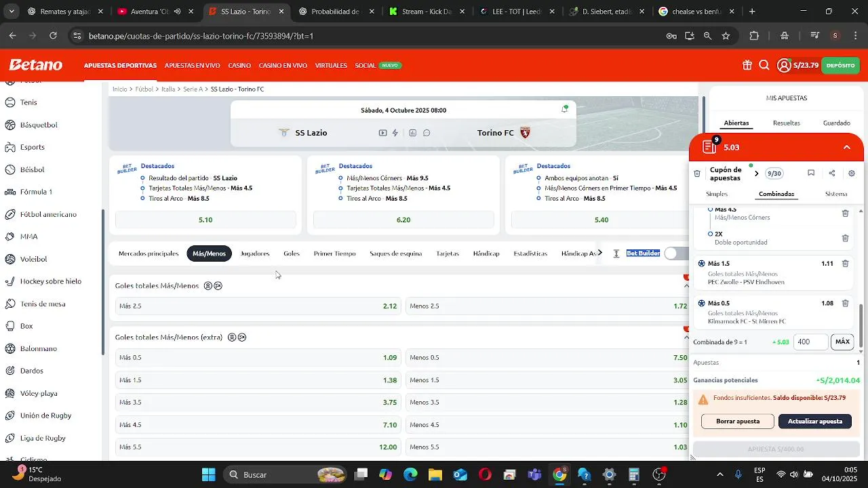Open the Resueltas bets tab
This screenshot has height=488, width=868.
click(787, 123)
